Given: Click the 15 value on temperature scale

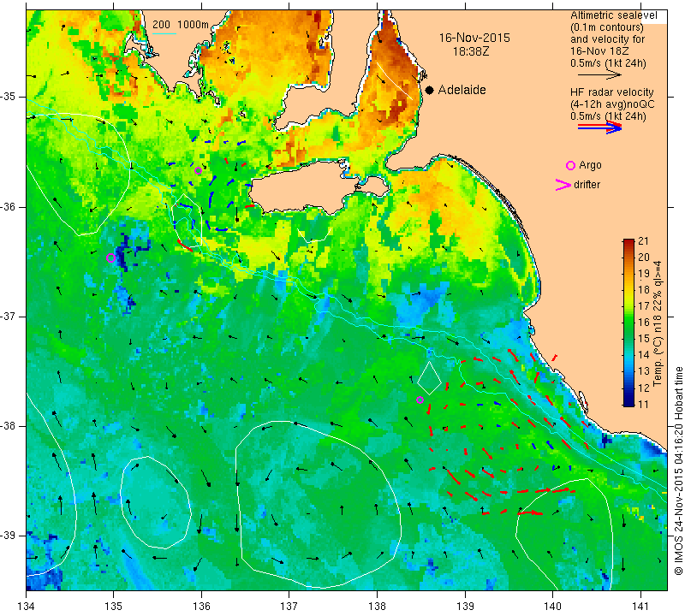Looking at the screenshot, I should click(x=644, y=339).
